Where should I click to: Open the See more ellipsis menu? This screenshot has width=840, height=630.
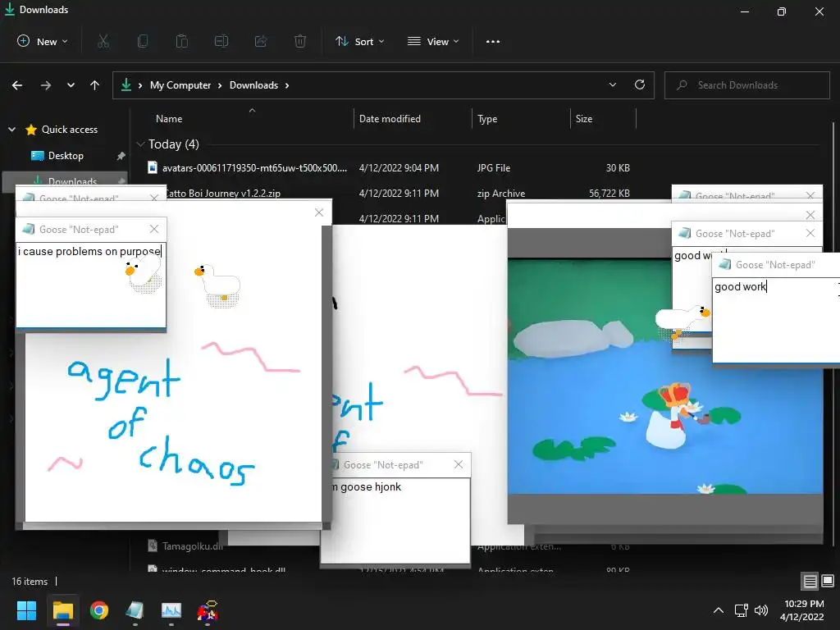click(493, 41)
